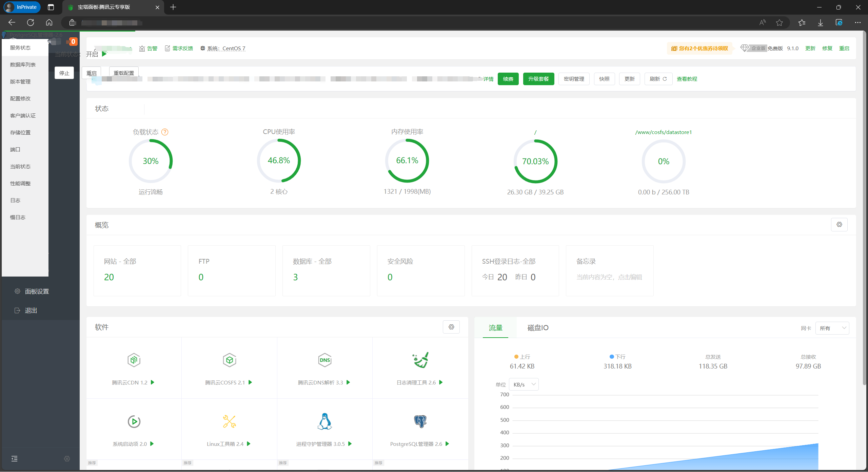The image size is (868, 472).
Task: Click the 内存使用率 66.1% gauge
Action: [x=407, y=161]
